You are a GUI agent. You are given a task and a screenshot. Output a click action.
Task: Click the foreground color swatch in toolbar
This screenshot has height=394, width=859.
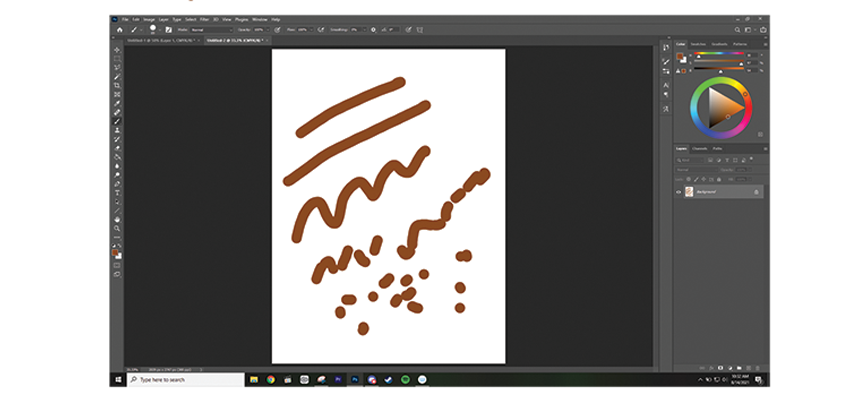115,253
